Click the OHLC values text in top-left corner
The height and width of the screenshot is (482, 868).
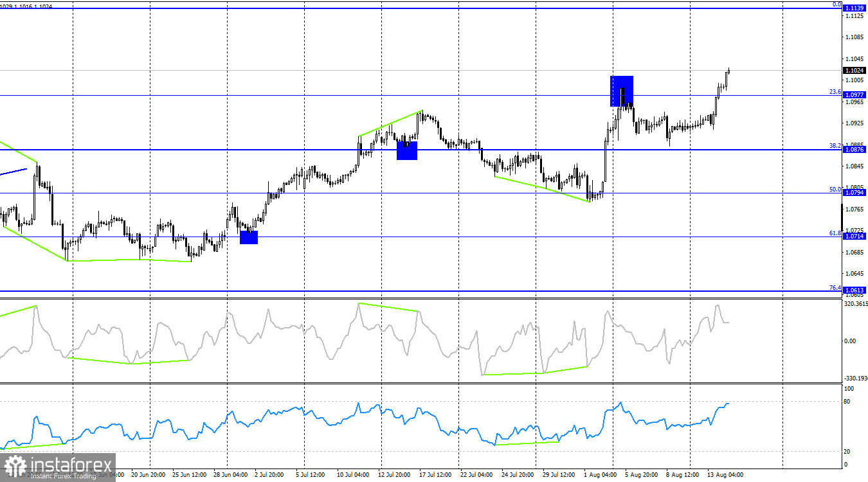point(26,5)
